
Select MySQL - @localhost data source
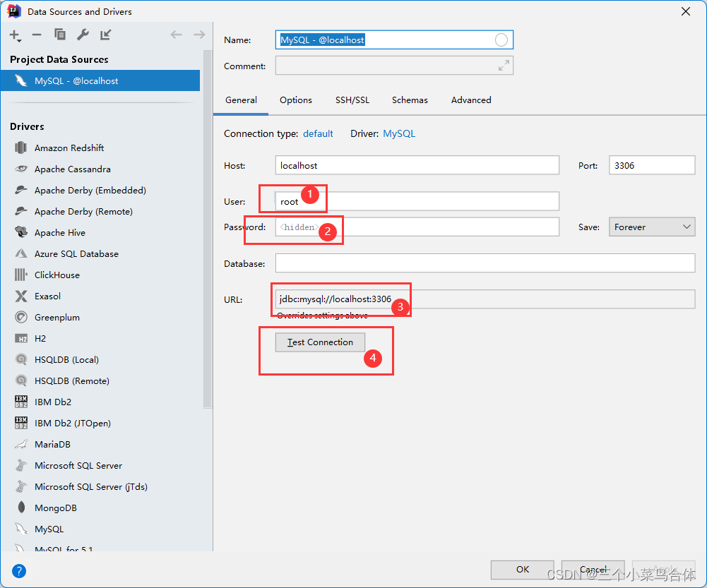click(x=100, y=80)
